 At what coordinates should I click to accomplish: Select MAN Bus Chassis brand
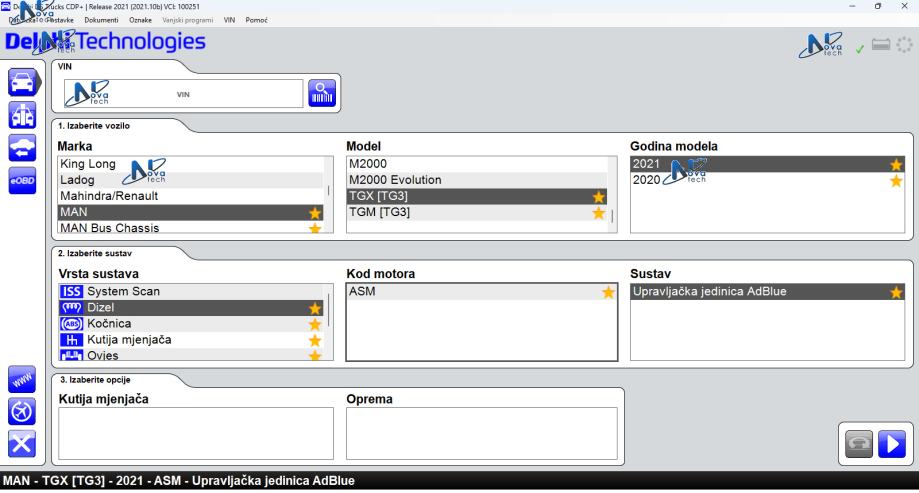click(x=190, y=227)
